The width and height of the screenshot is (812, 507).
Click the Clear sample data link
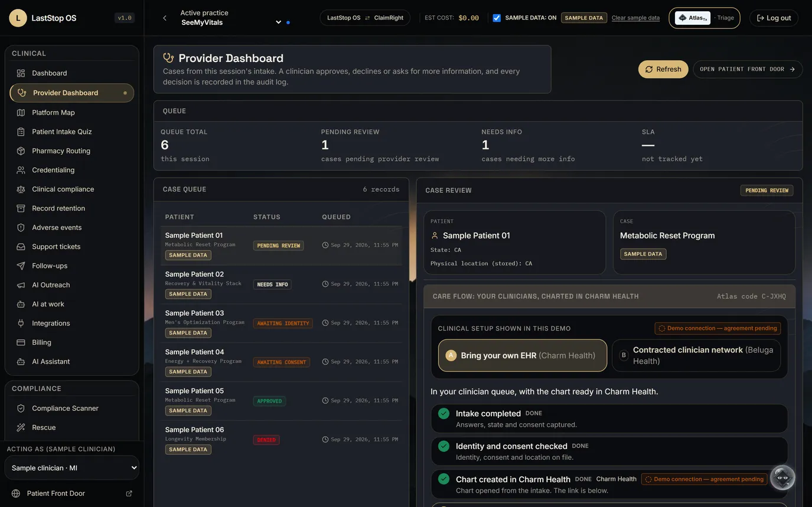[x=635, y=18]
